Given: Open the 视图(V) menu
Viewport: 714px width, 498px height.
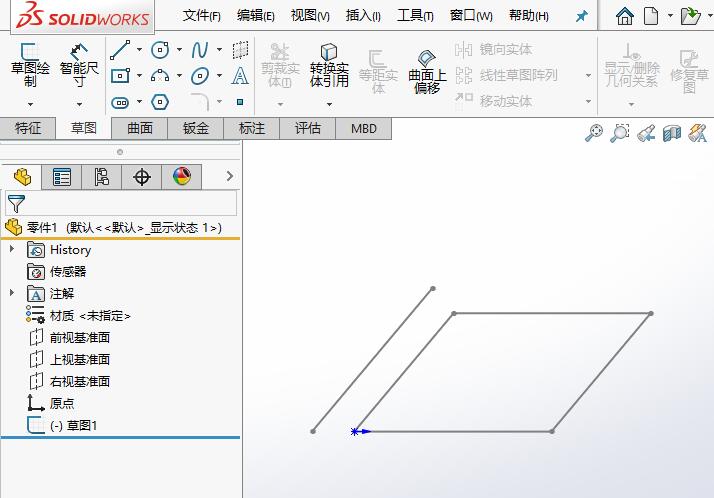Looking at the screenshot, I should tap(310, 16).
